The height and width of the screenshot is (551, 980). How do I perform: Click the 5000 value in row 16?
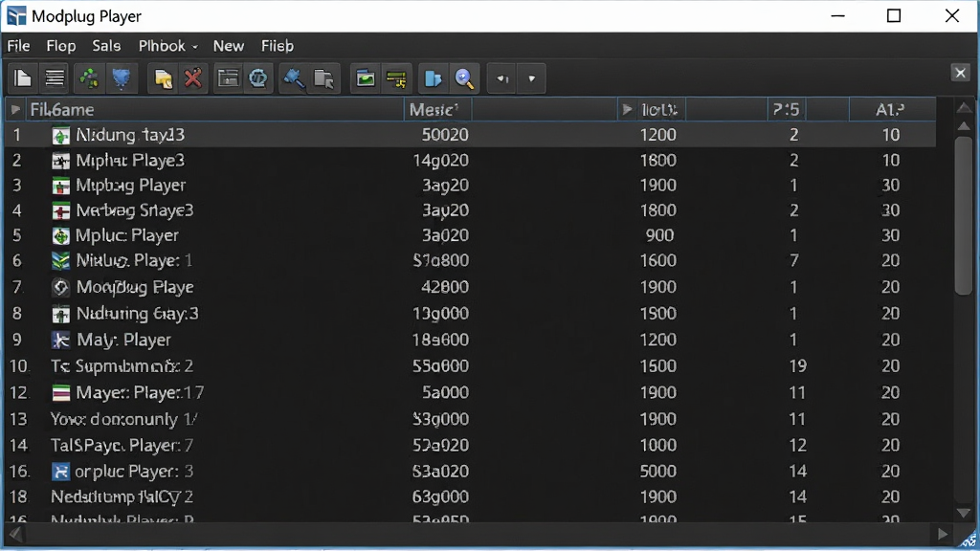(x=657, y=472)
